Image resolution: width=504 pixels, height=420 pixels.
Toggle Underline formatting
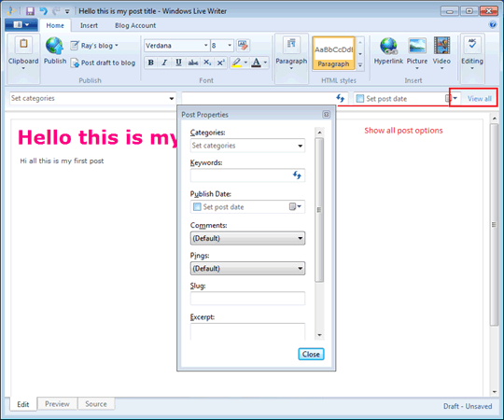click(x=178, y=63)
